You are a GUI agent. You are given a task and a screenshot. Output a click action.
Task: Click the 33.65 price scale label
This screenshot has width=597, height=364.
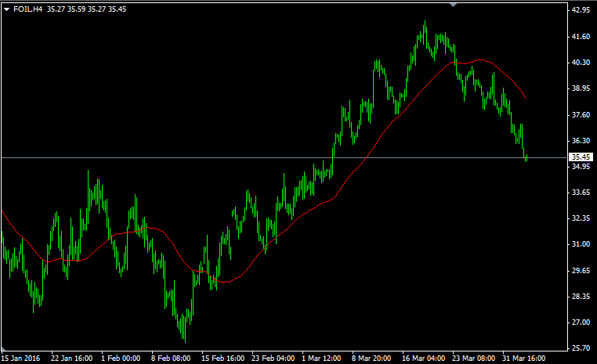point(581,193)
